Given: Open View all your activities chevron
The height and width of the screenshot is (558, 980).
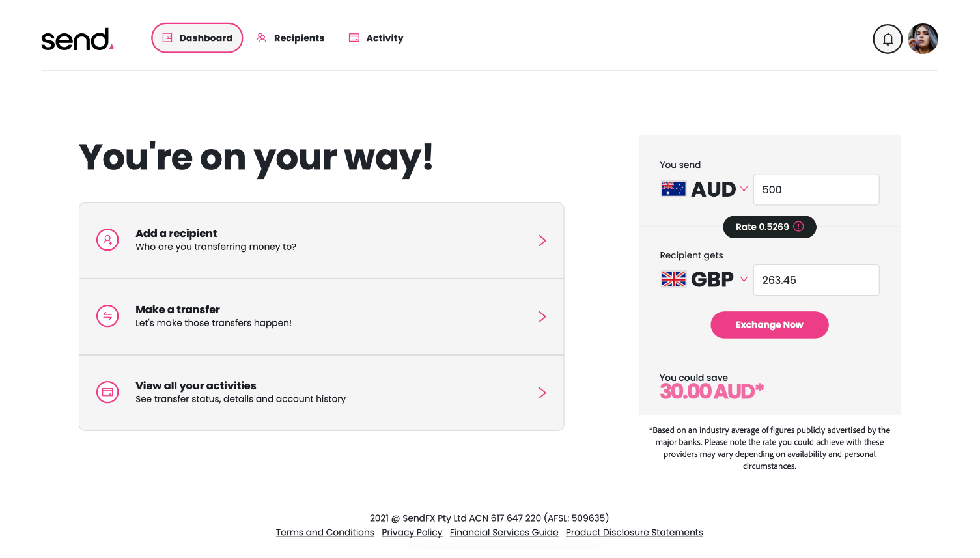Looking at the screenshot, I should (542, 393).
